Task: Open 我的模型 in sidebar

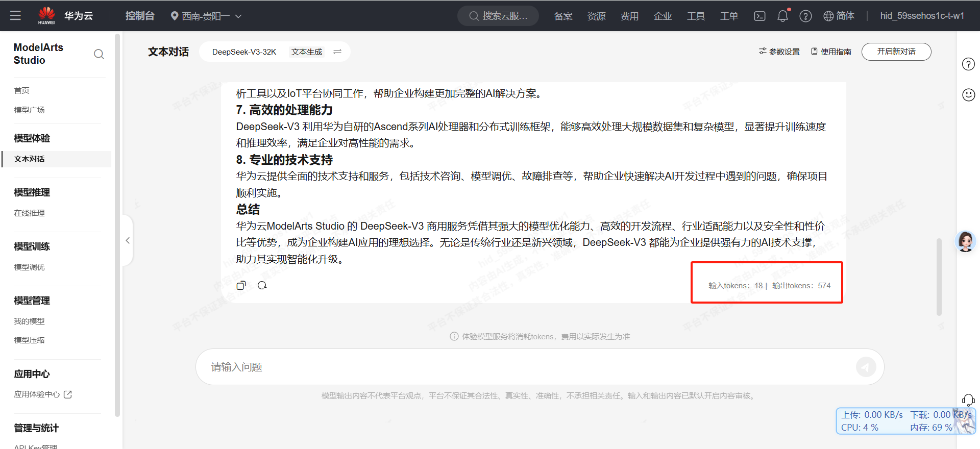Action: point(29,321)
